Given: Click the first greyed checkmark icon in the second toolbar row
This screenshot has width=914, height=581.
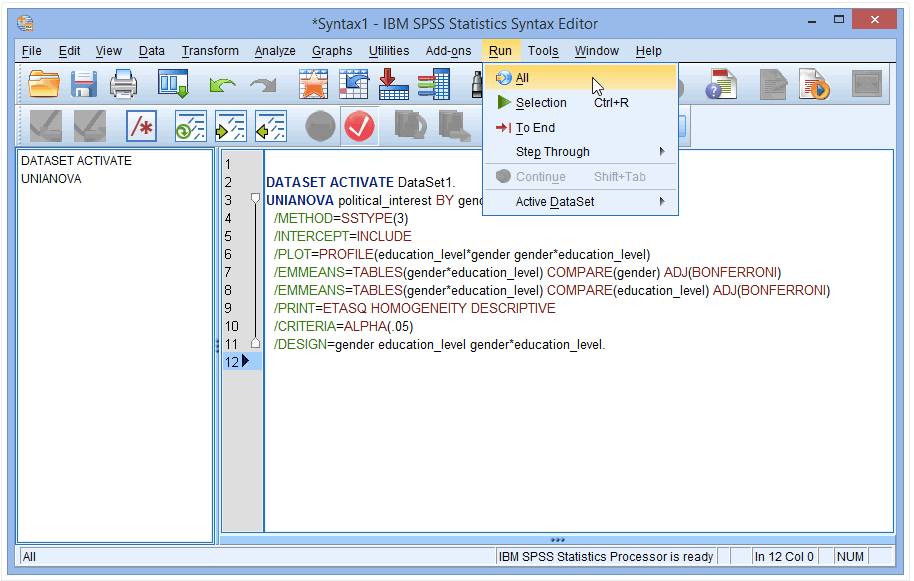Looking at the screenshot, I should (45, 126).
